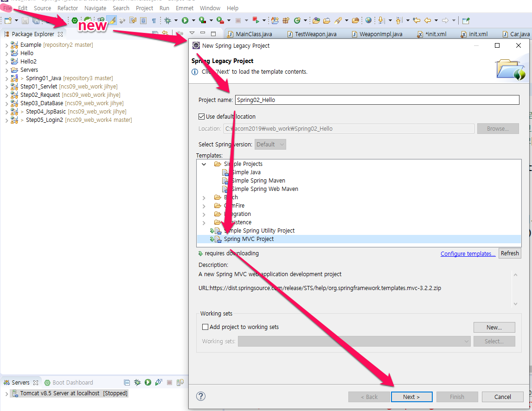Click the New... working set button
This screenshot has height=411, width=532.
coord(494,327)
